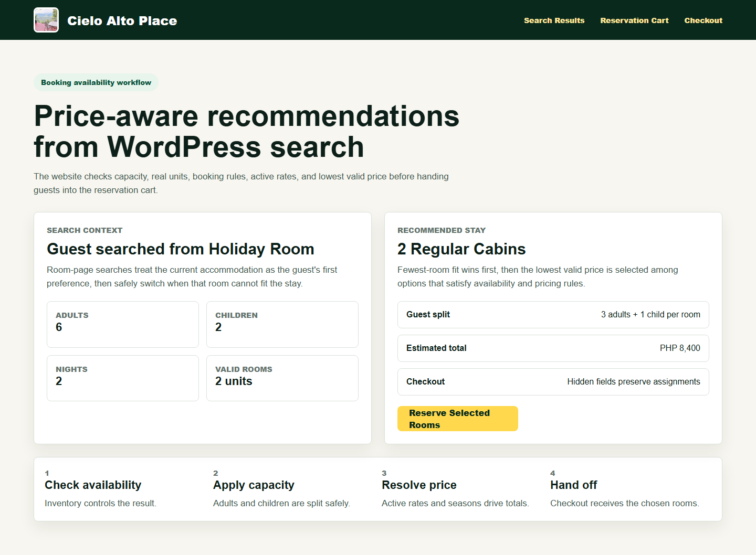Click the Cielo Alto Place logo image
Screen dimensions: 756x555
(46, 20)
